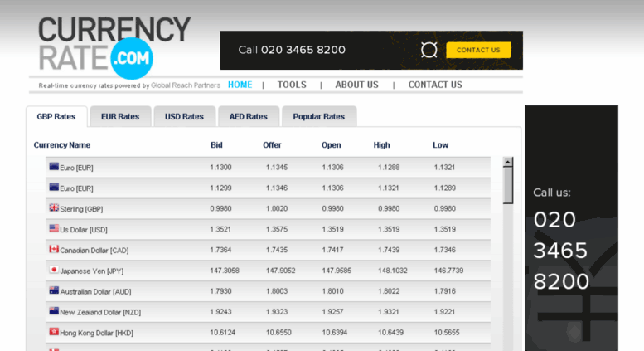This screenshot has width=644, height=351.
Task: Click the Japanese Yen bid value 147.3058
Action: coord(225,271)
